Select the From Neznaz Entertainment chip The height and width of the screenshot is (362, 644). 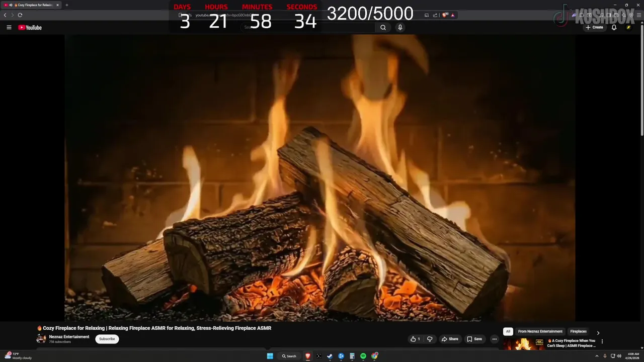click(540, 331)
